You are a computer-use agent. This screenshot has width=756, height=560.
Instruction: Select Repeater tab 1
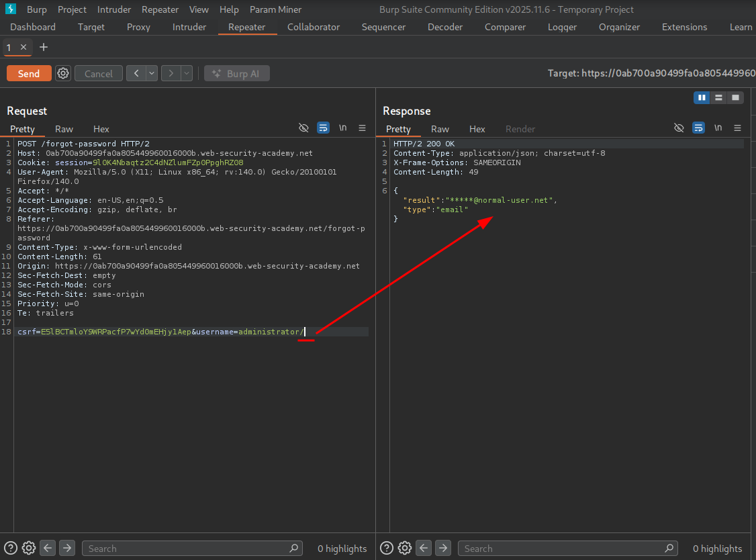pyautogui.click(x=9, y=47)
